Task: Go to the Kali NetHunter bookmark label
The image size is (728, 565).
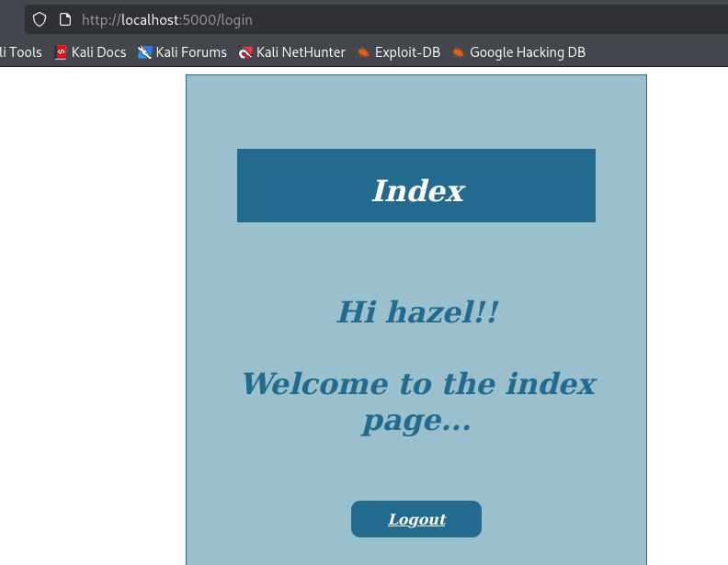Action: tap(301, 52)
